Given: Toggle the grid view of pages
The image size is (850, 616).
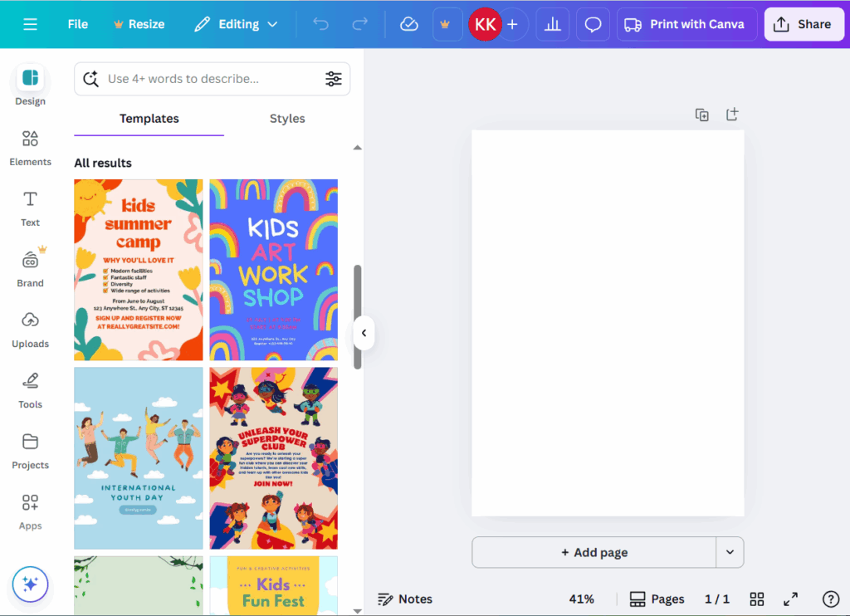Looking at the screenshot, I should 757,599.
